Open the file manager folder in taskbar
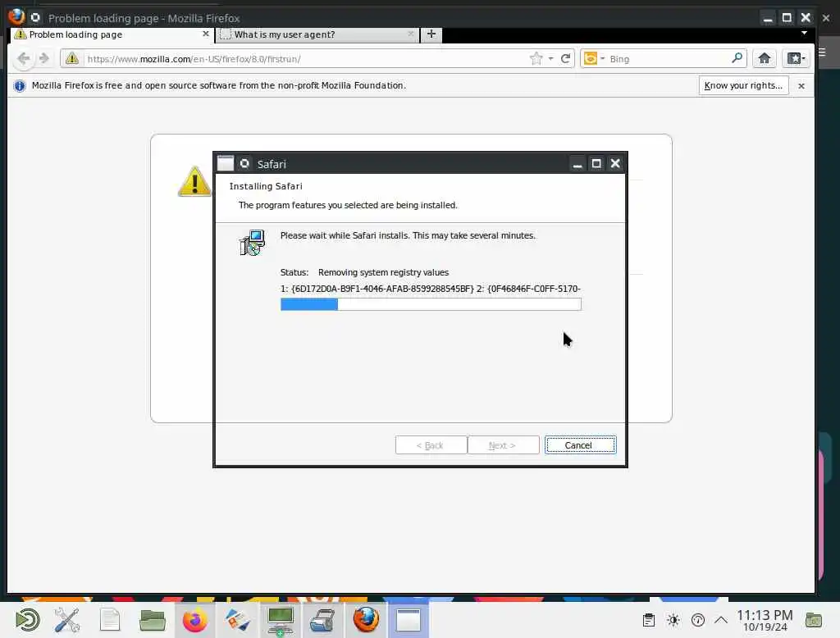The width and height of the screenshot is (840, 638). pos(152,620)
